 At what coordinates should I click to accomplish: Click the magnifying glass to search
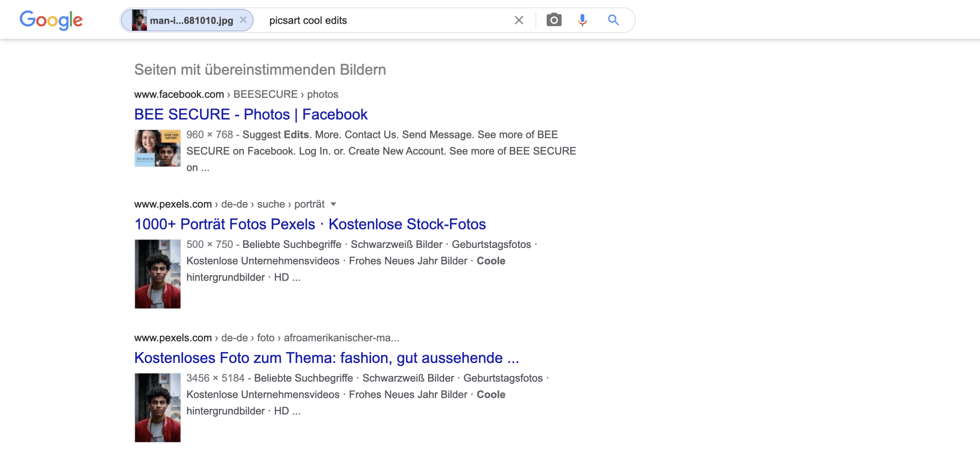tap(613, 20)
